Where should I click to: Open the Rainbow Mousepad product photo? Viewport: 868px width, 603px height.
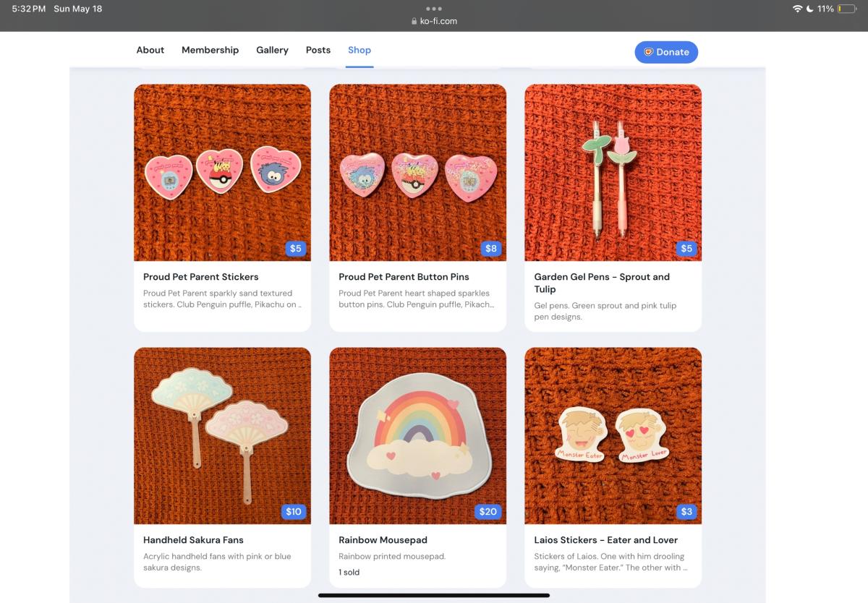tap(418, 436)
